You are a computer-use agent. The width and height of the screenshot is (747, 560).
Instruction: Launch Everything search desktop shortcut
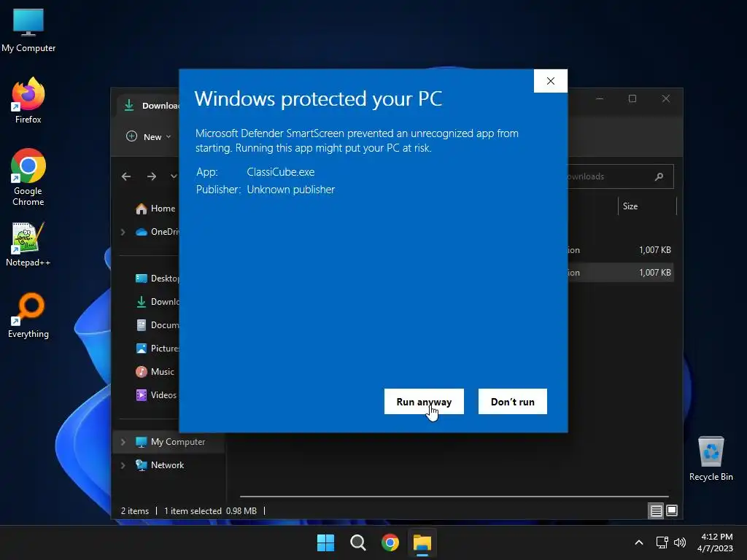point(28,315)
